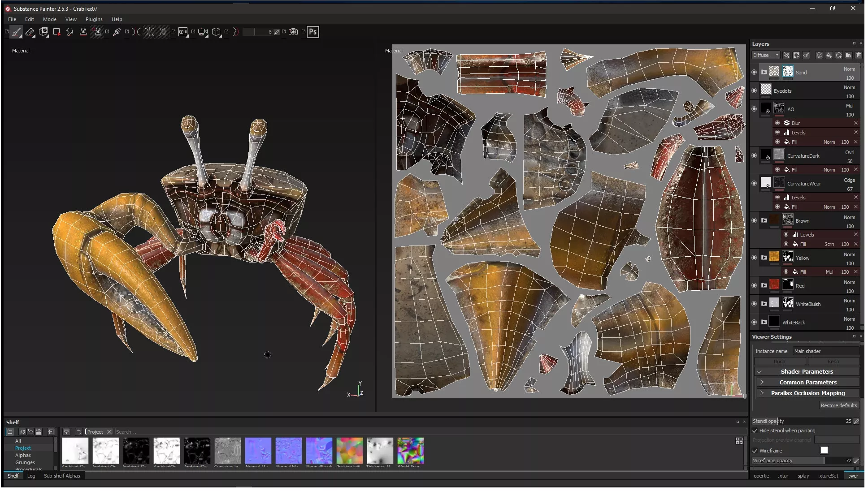Select the Paint brush tool

tap(16, 32)
